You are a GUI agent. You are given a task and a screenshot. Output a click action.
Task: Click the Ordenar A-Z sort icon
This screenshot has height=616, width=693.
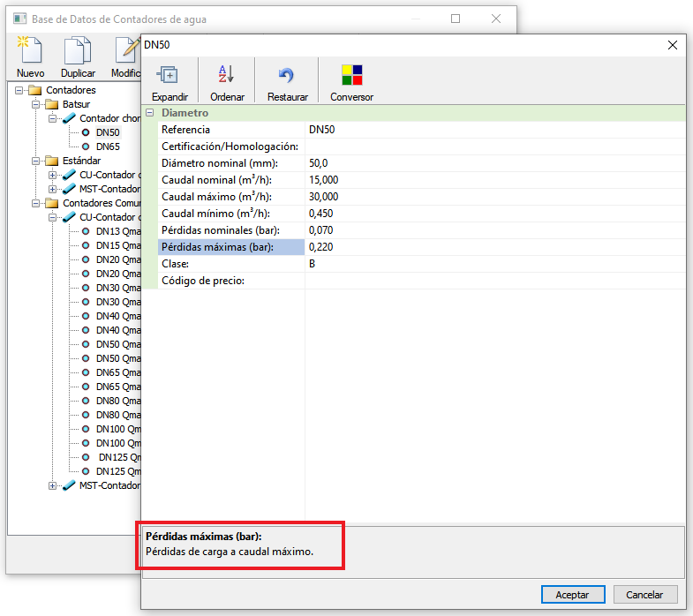pos(226,74)
